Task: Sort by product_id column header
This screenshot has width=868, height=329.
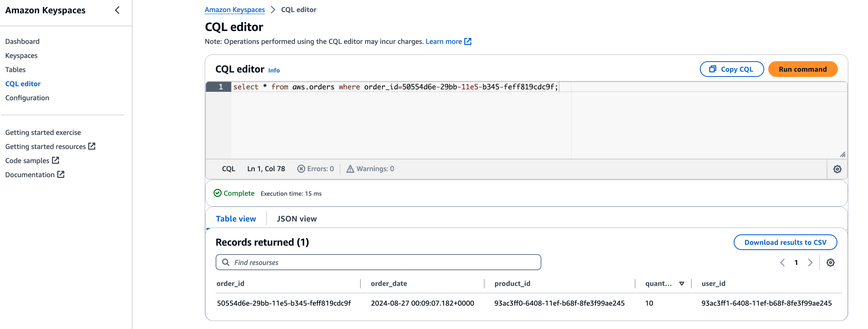Action: point(512,283)
